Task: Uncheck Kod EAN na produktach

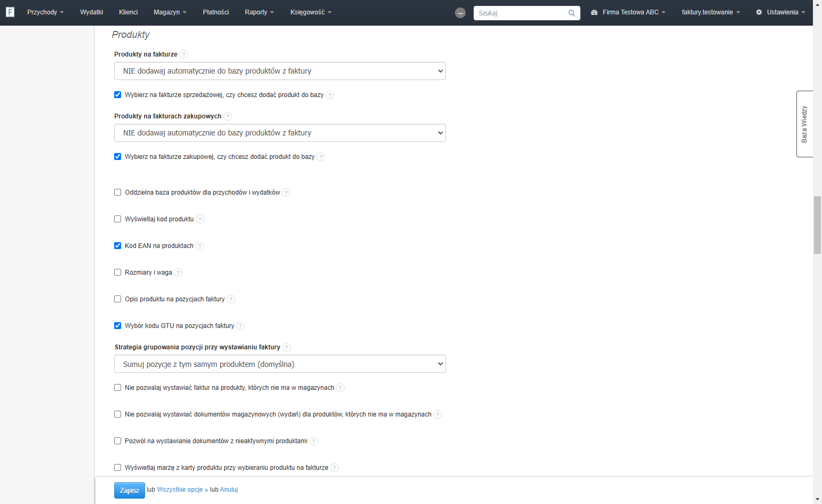Action: (118, 246)
